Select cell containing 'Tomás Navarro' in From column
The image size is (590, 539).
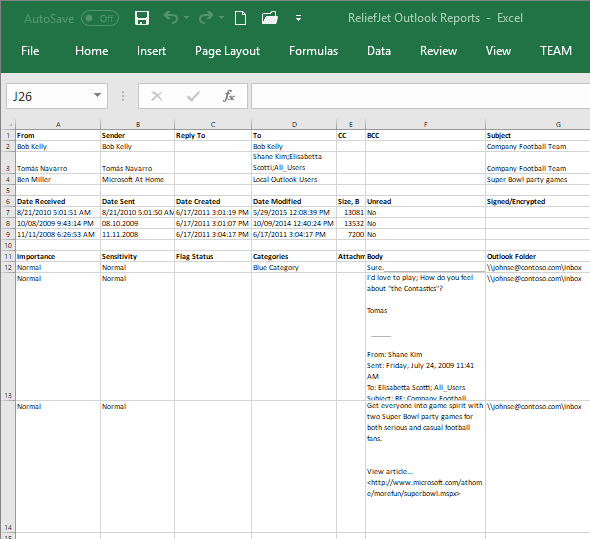58,163
